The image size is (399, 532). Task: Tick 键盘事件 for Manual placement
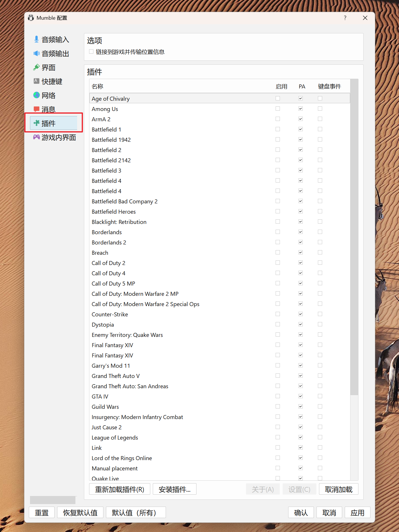[x=320, y=468]
